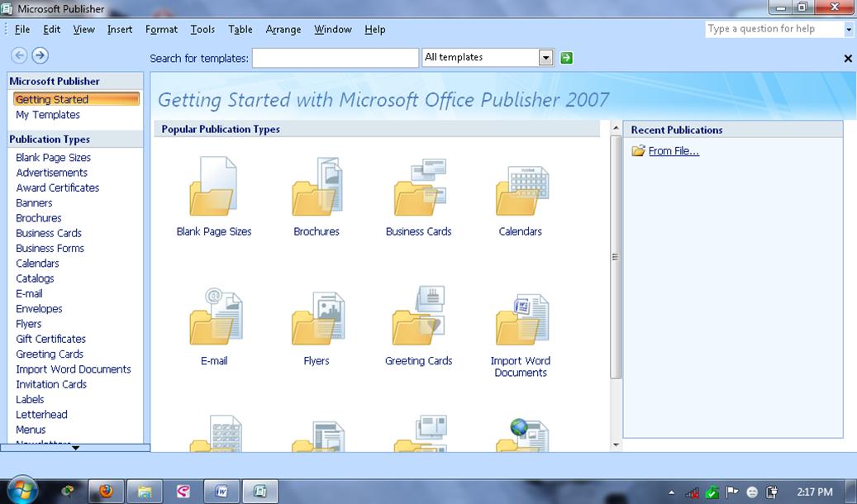The height and width of the screenshot is (504, 857).
Task: Select Calendars in the sidebar list
Action: [x=37, y=264]
